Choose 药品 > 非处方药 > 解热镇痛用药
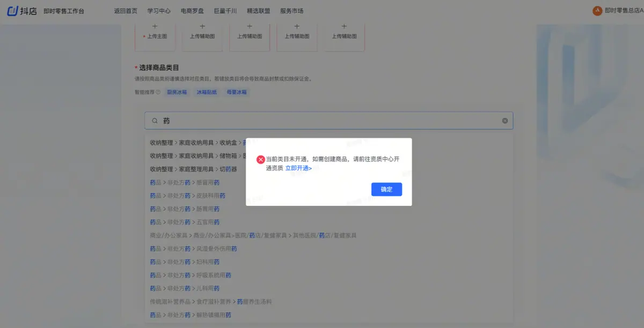Viewport: 644px width, 328px height. (191, 315)
